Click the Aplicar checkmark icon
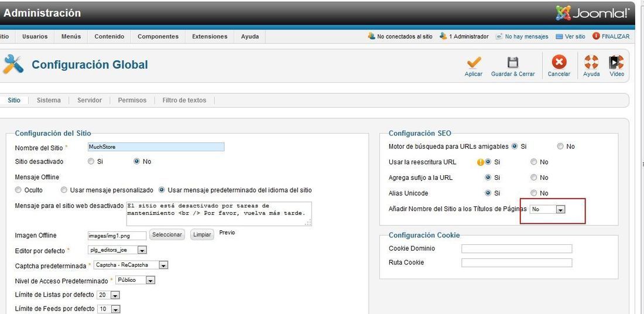This screenshot has width=644, height=314. [x=474, y=63]
